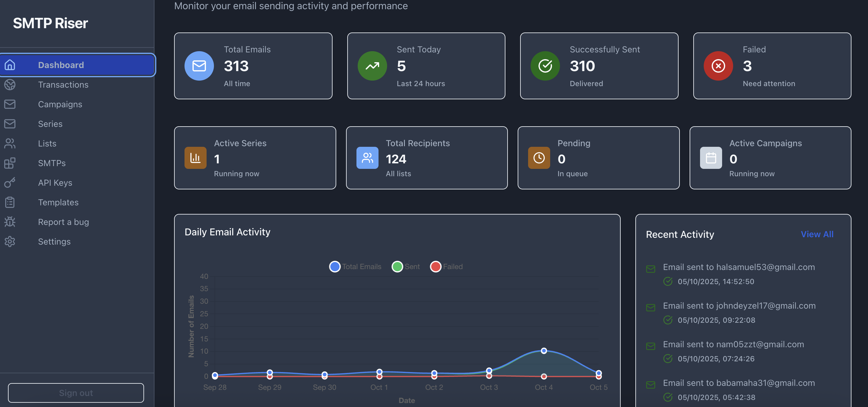The width and height of the screenshot is (868, 407).
Task: Click the Settings gear icon
Action: tap(10, 241)
